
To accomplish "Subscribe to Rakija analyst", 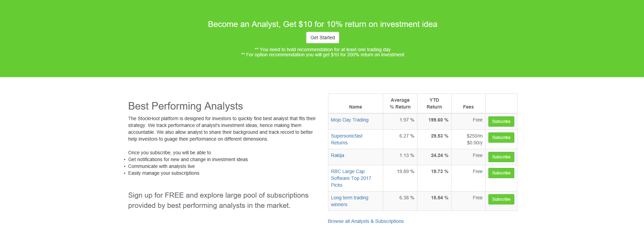I will point(501,157).
